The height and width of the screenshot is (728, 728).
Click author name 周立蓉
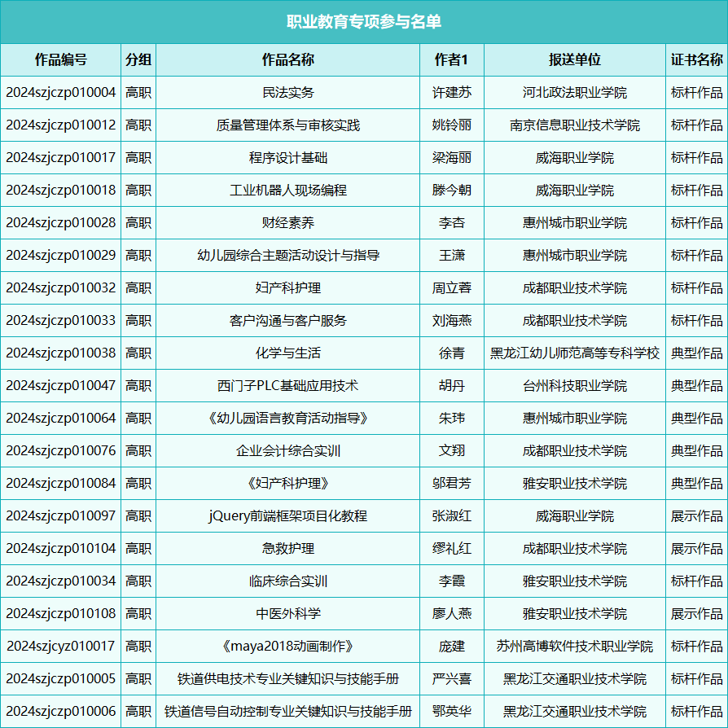point(452,287)
